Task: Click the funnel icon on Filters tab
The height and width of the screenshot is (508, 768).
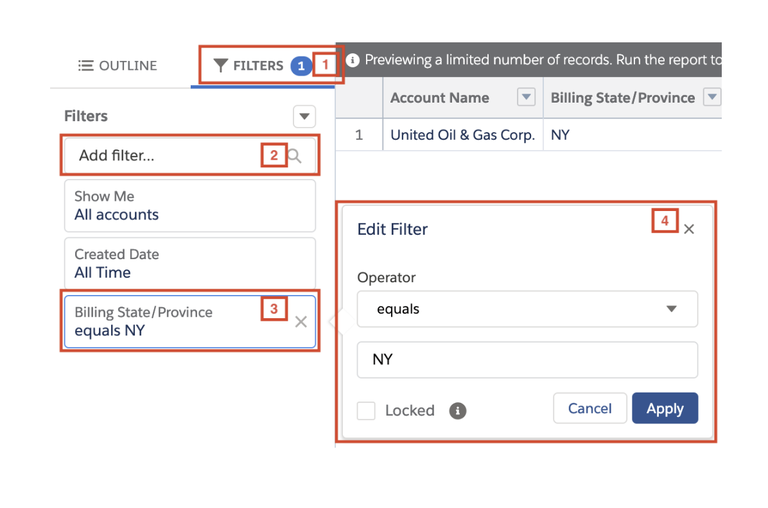Action: coord(221,66)
